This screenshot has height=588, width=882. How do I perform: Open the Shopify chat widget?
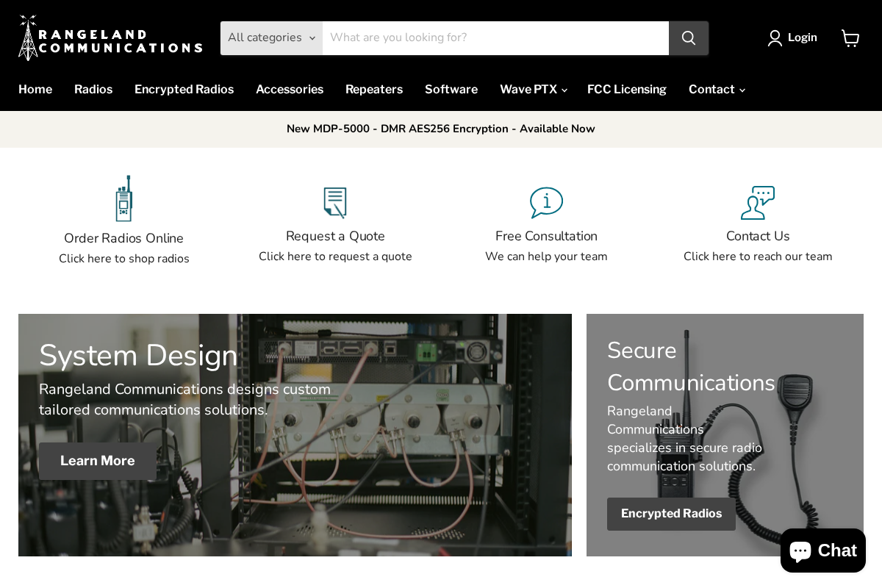[x=822, y=550]
